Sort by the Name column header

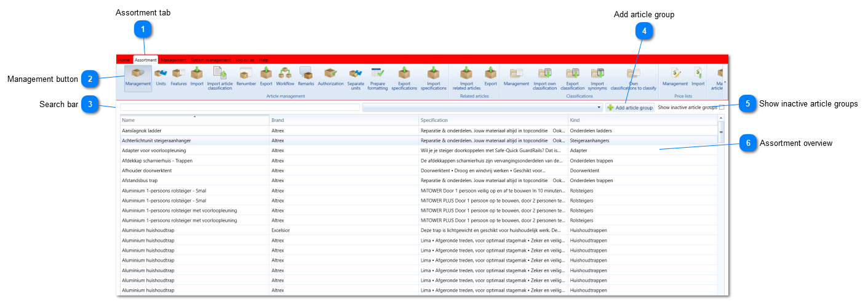pos(194,120)
